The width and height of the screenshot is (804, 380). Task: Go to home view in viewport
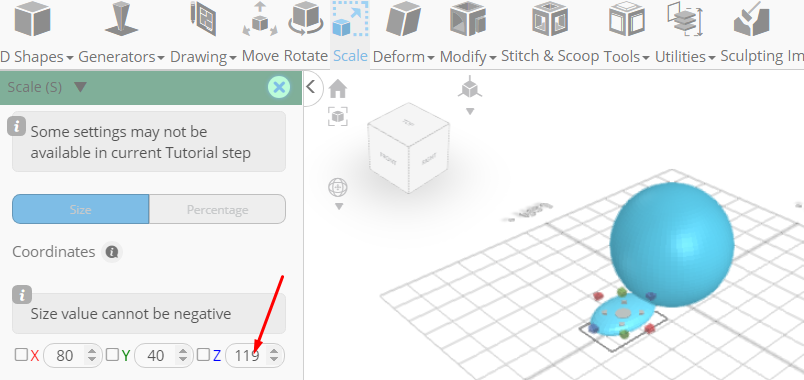(x=337, y=89)
